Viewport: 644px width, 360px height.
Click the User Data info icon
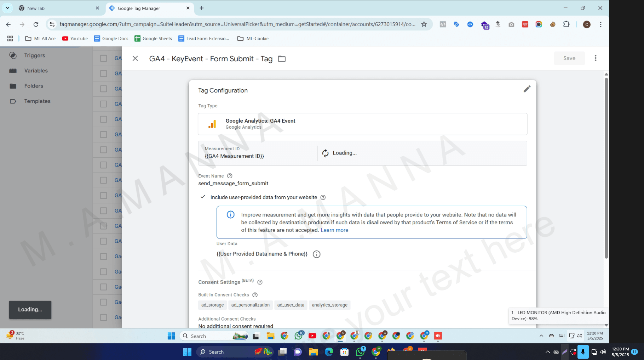point(317,254)
